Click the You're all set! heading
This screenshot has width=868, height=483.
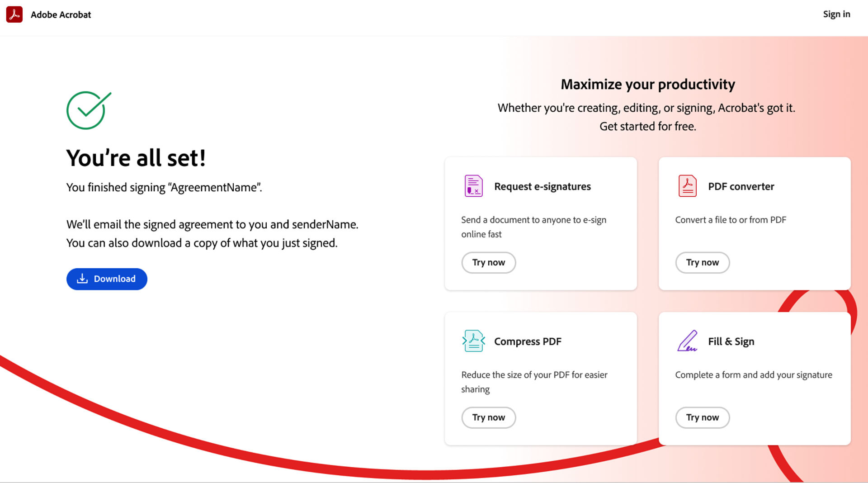(x=136, y=158)
